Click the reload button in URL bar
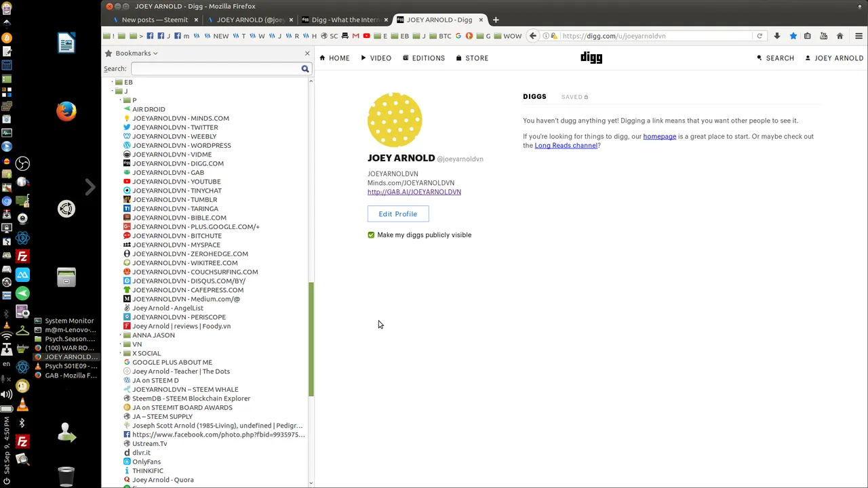The image size is (868, 488). click(759, 36)
